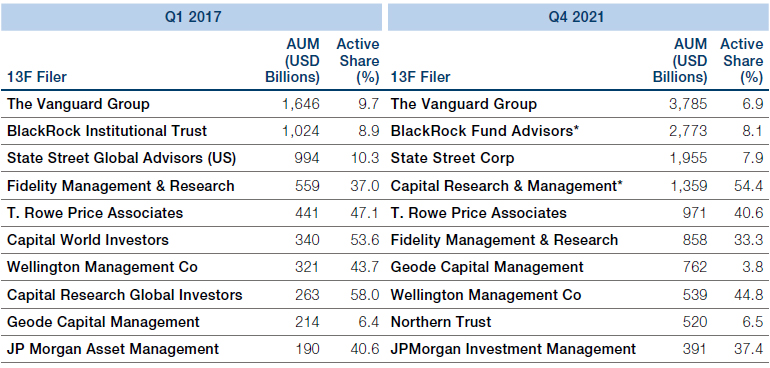770x368 pixels.
Task: Click State Street Global Advisors (US) entry
Action: click(x=121, y=158)
